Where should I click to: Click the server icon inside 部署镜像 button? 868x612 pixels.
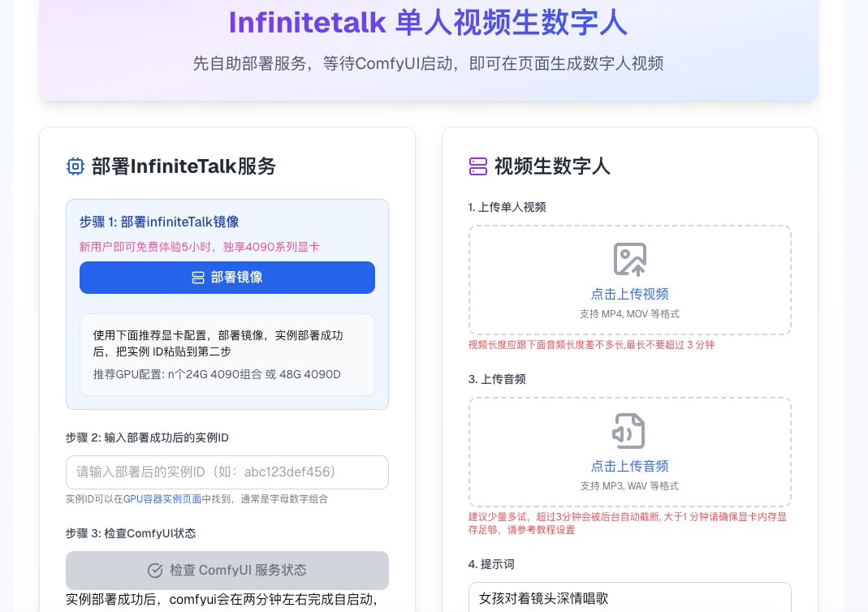pos(198,278)
